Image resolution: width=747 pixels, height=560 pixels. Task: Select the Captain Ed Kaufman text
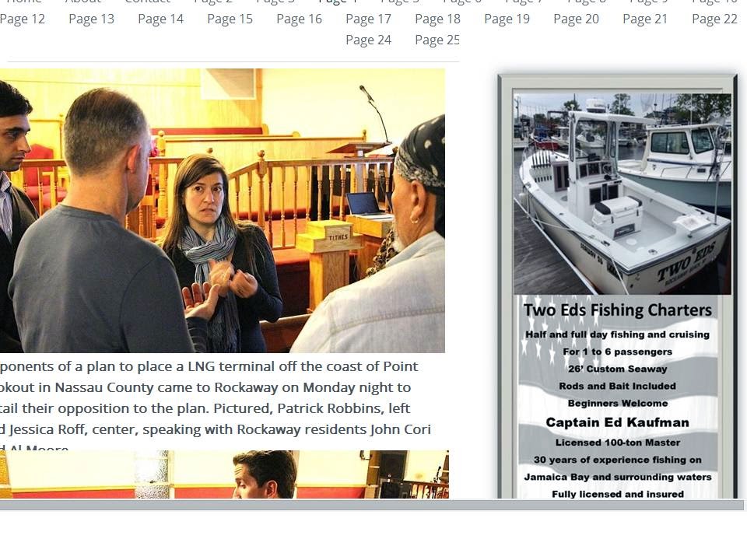(x=617, y=422)
